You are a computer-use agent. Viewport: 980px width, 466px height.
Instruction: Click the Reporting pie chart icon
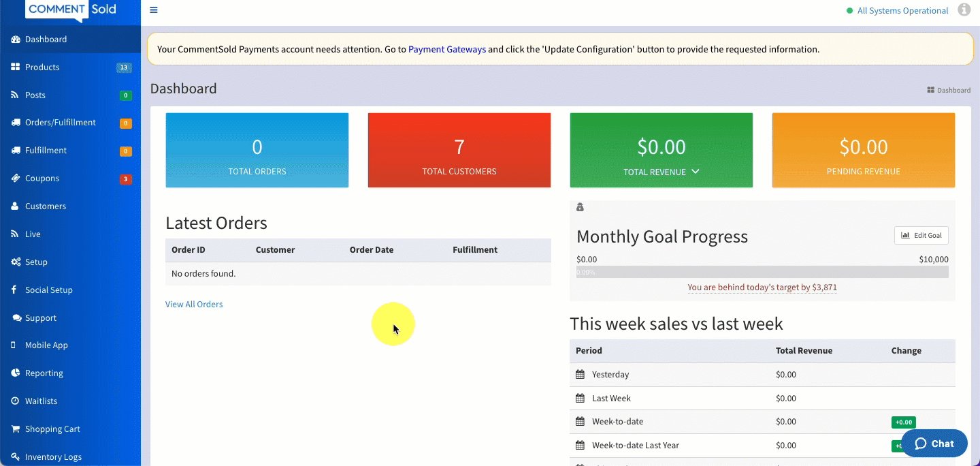coord(15,373)
